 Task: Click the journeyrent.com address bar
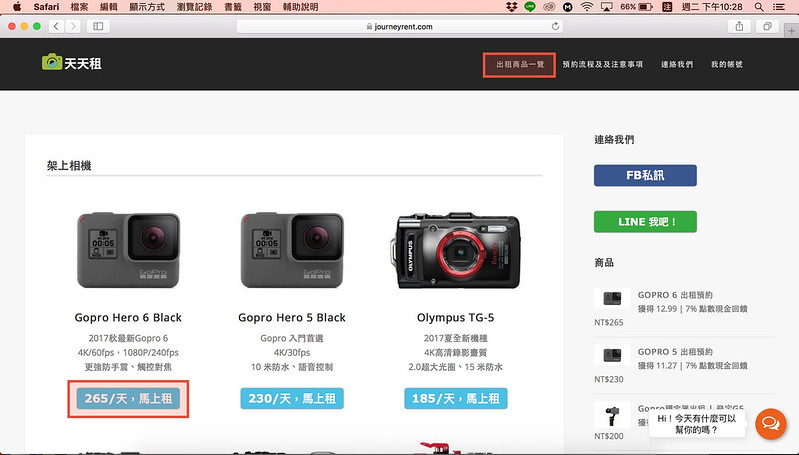(x=400, y=26)
